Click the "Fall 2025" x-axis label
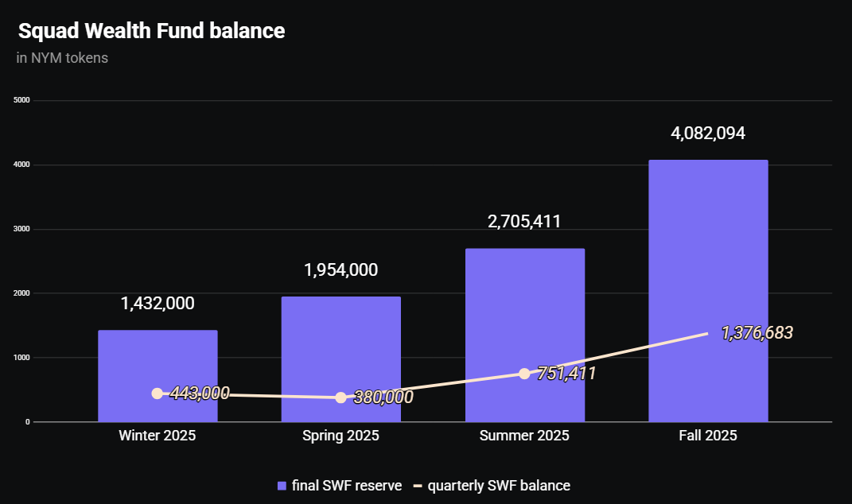The width and height of the screenshot is (852, 504). click(708, 436)
